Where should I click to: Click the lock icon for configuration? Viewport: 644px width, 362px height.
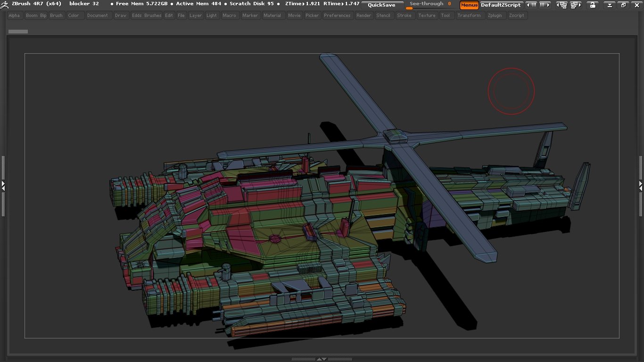point(592,5)
